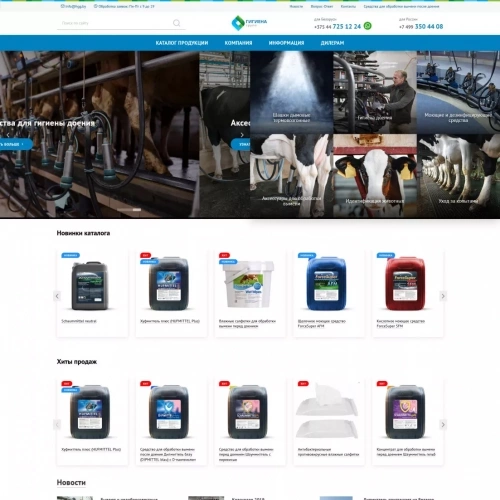The width and height of the screenshot is (500, 500).
Task: Click the Гигиена logo in header
Action: (x=249, y=23)
